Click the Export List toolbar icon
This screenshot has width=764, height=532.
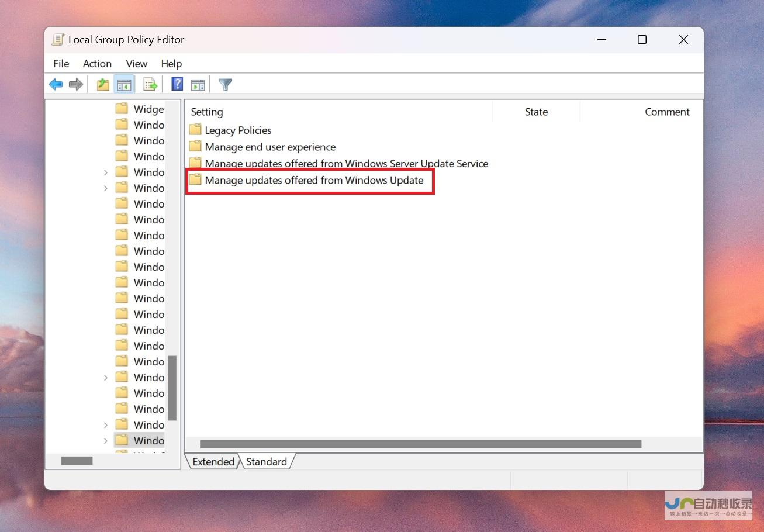150,85
